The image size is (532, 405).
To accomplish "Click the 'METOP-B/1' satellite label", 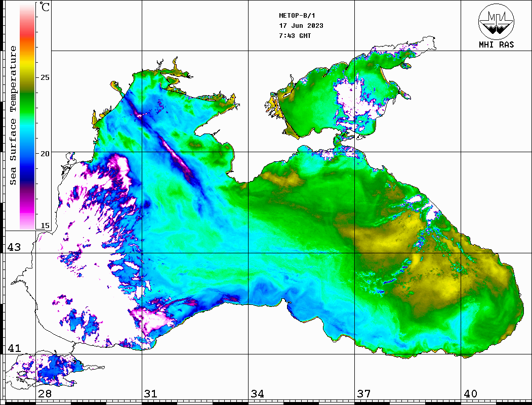I will [297, 16].
